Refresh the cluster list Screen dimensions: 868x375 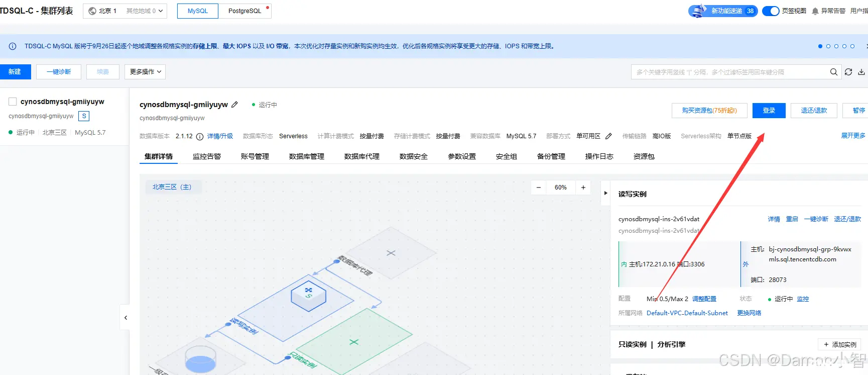[x=848, y=72]
